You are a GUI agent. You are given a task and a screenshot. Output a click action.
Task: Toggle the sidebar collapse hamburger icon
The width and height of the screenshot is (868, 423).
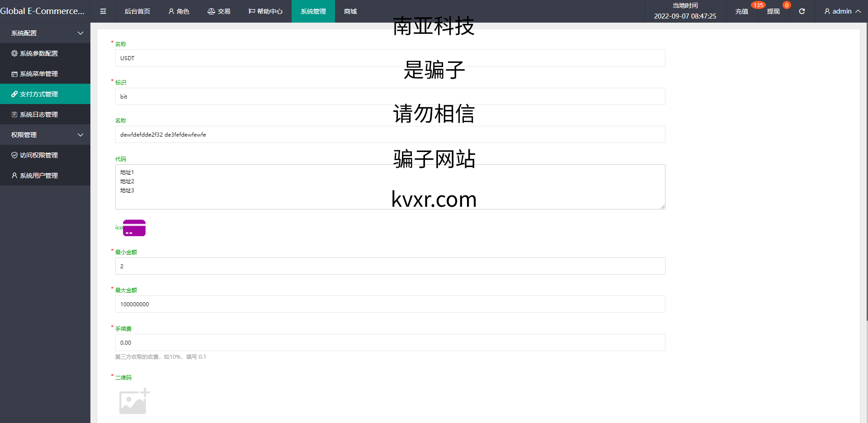click(x=103, y=11)
